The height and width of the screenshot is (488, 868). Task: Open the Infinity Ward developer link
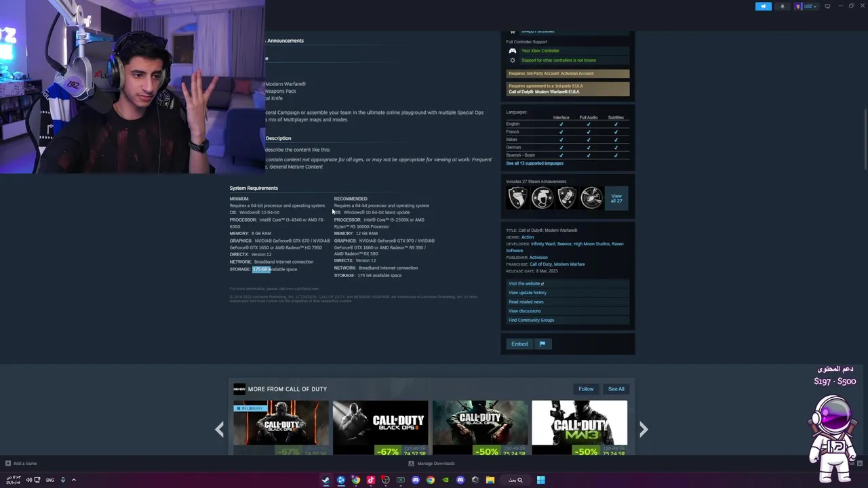tap(542, 244)
